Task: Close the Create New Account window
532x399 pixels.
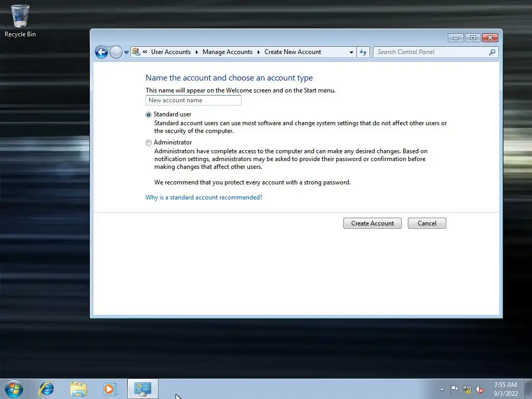Action: pos(490,37)
